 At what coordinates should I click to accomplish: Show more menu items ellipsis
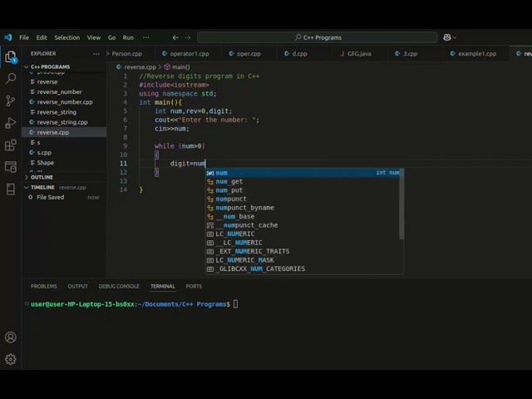click(146, 37)
